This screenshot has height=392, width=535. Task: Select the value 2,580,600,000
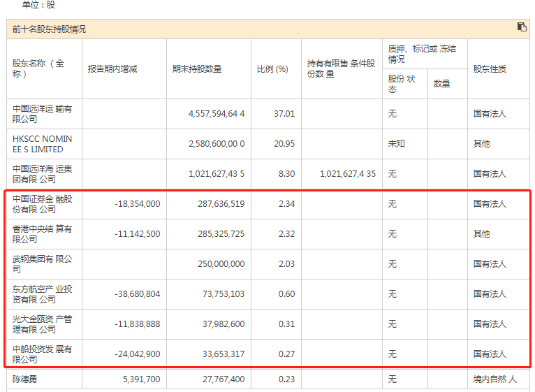[x=217, y=144]
